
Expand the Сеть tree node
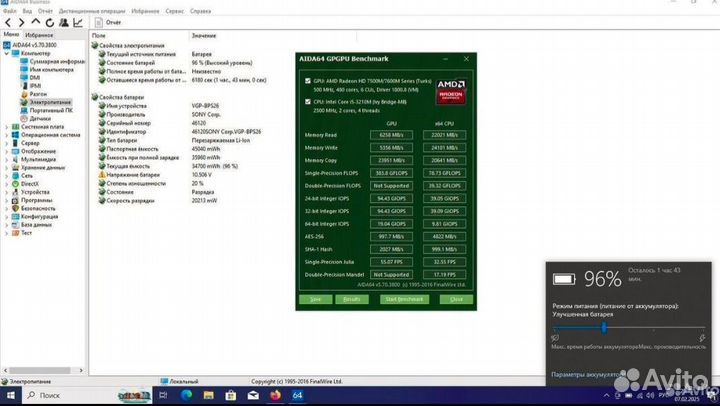[6, 176]
